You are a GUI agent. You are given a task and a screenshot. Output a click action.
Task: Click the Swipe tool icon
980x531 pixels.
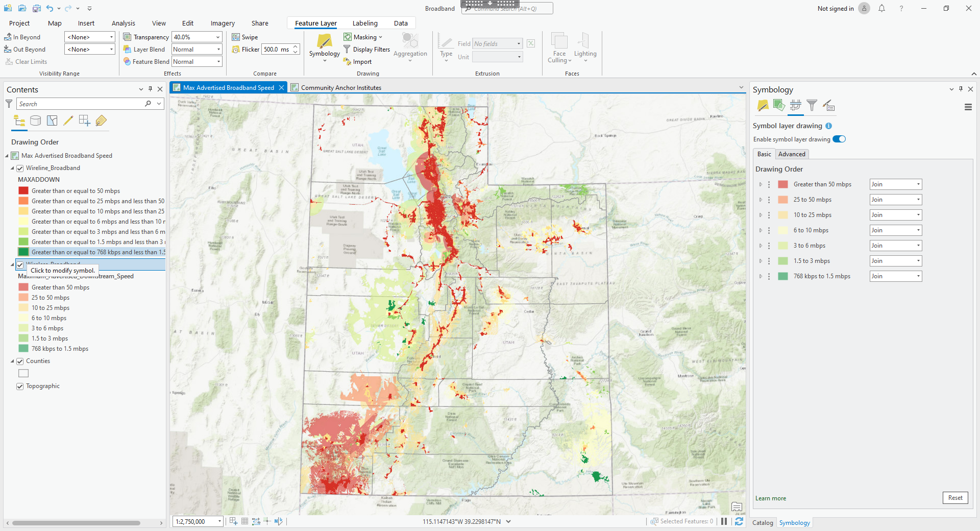coord(236,37)
